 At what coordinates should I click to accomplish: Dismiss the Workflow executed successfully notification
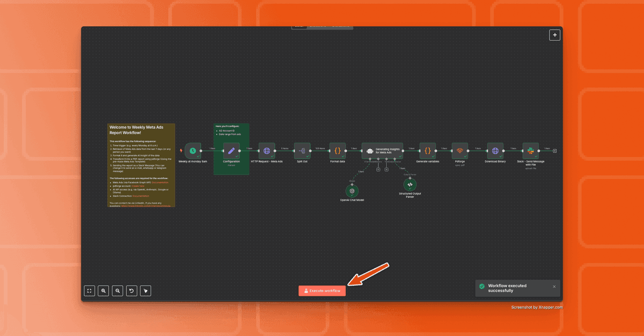point(554,287)
